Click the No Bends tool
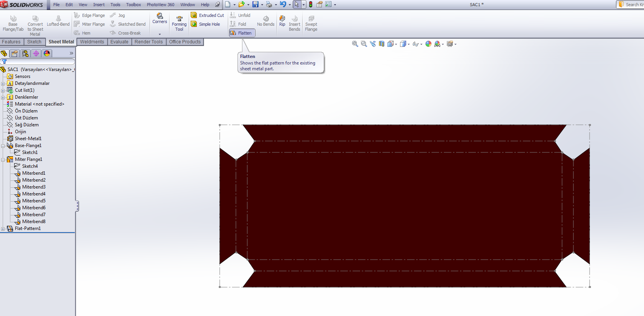Screen dimensions: 644x316 point(266,21)
